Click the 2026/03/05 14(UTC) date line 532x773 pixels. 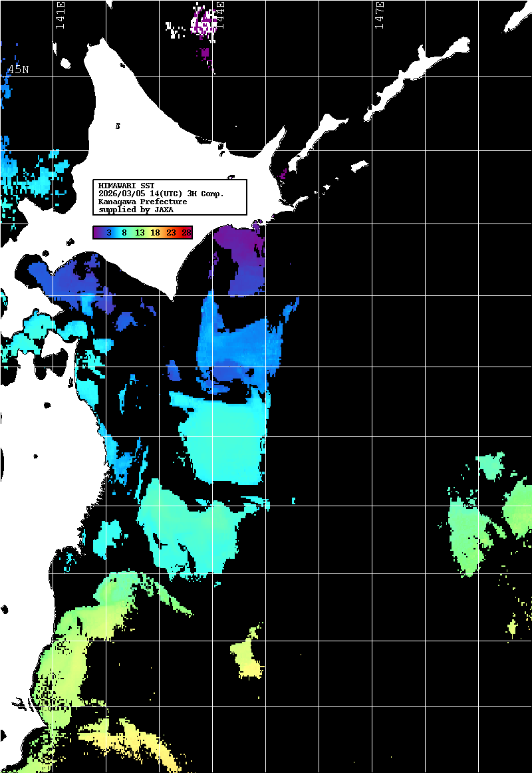point(161,193)
